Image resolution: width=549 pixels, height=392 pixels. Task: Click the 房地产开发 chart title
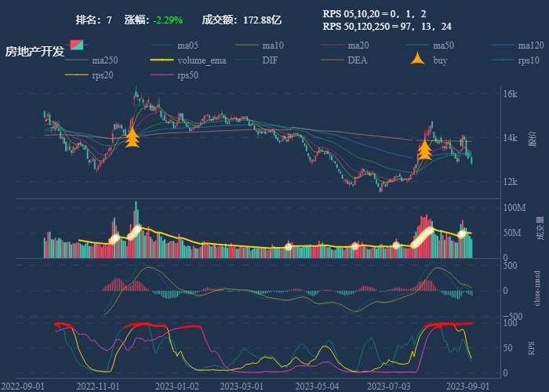point(34,51)
